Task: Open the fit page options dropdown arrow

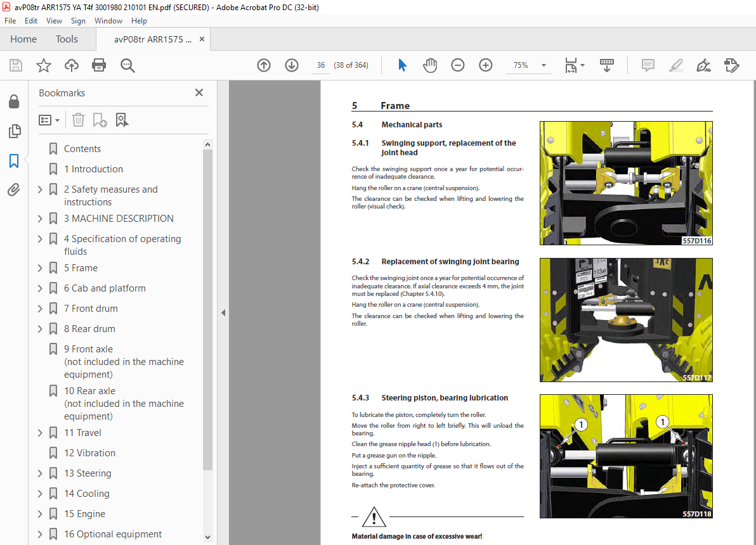Action: (x=583, y=65)
